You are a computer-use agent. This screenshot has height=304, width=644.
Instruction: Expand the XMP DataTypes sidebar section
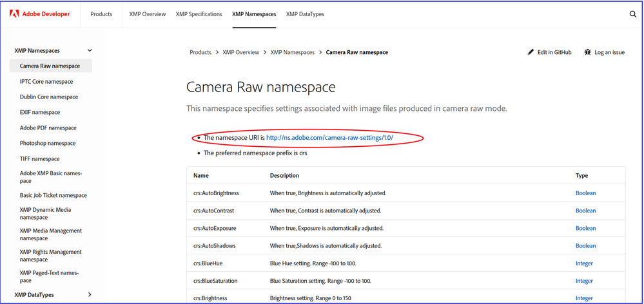pyautogui.click(x=90, y=295)
